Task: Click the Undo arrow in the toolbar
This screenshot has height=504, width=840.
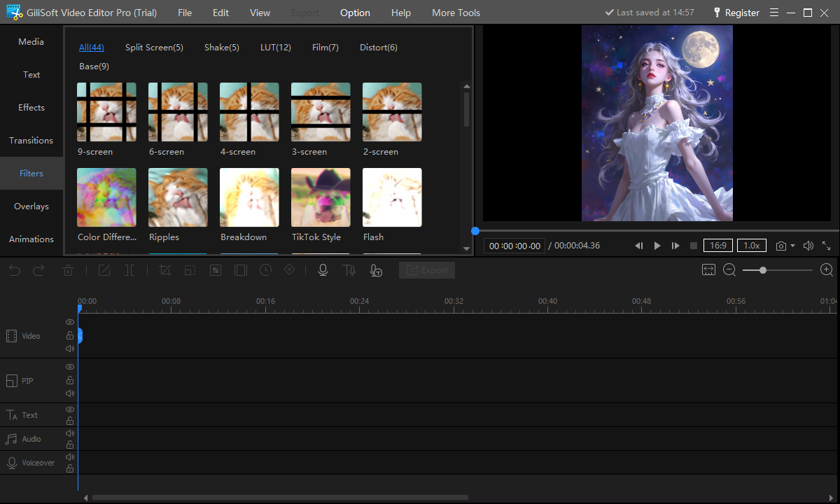Action: (15, 270)
